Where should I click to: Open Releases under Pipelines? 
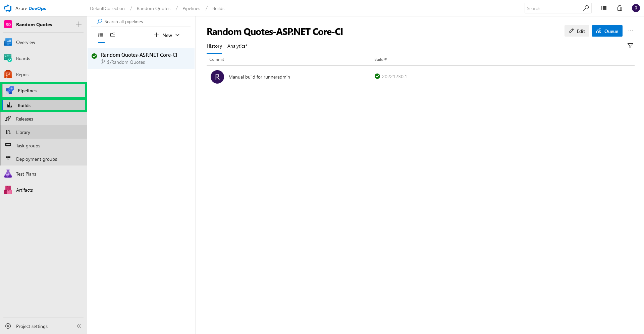pos(44,119)
